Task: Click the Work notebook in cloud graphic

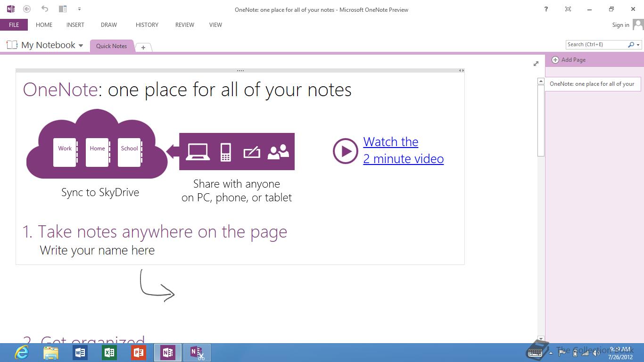Action: 65,152
